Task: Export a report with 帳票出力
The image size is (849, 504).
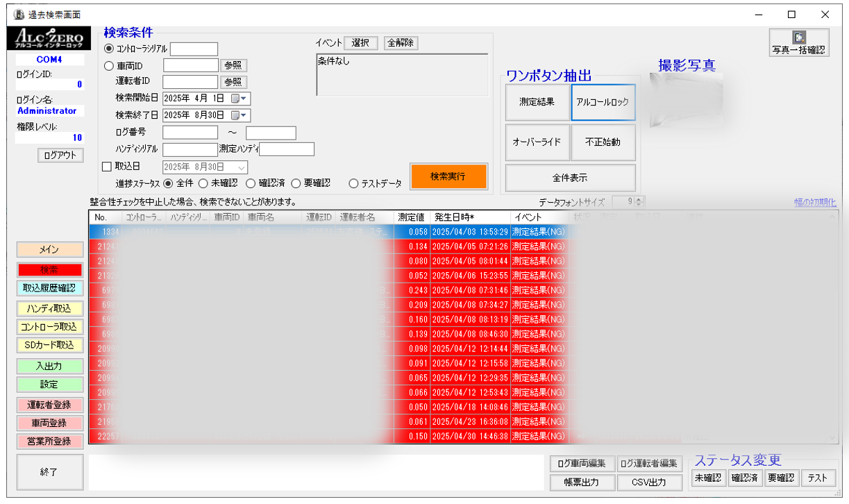Action: click(x=582, y=482)
